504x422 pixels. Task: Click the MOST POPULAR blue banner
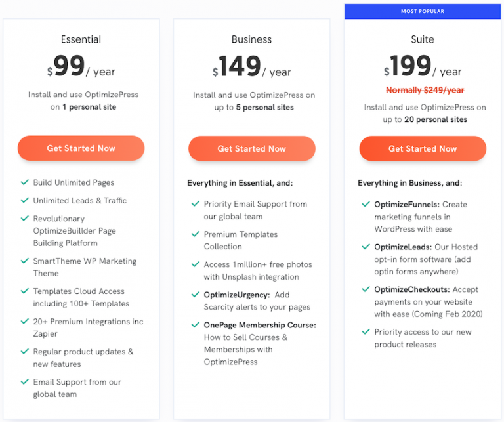(x=423, y=11)
